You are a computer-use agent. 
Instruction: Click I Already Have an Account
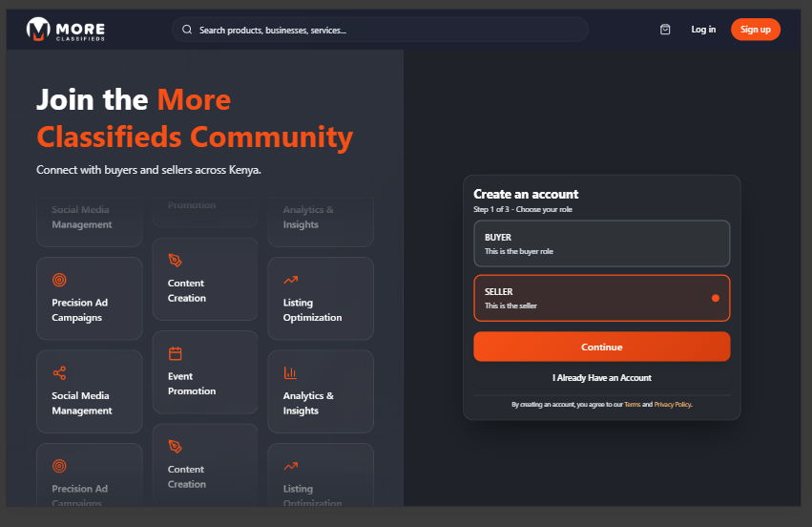[x=601, y=378]
